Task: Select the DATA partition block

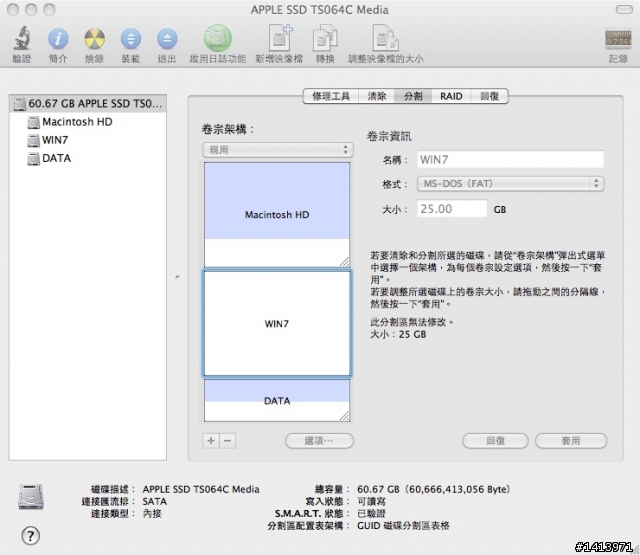Action: pos(277,401)
